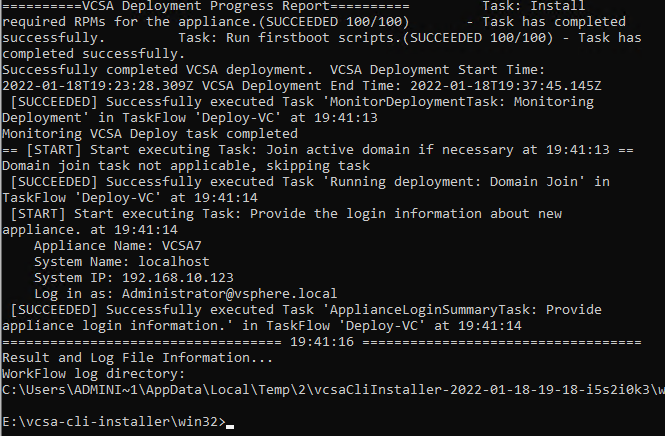Click the Join active domain START line
The image size is (665, 436).
(318, 150)
